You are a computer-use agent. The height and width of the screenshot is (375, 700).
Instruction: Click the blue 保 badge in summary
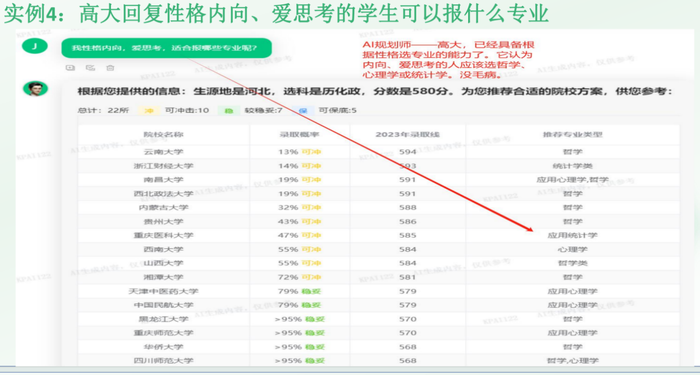(303, 110)
